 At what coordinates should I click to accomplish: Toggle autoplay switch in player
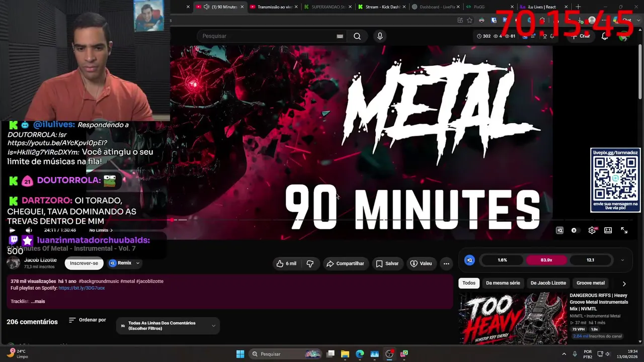point(574,230)
